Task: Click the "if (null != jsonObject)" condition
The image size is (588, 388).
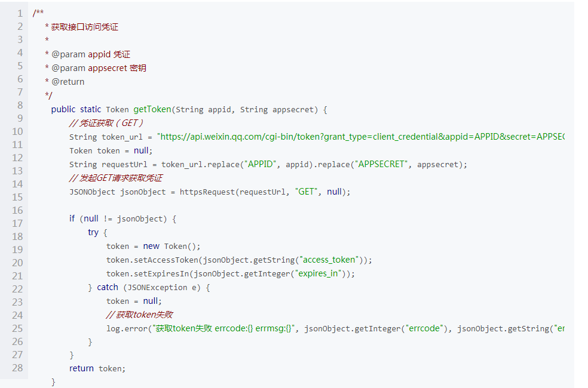Action: 118,218
